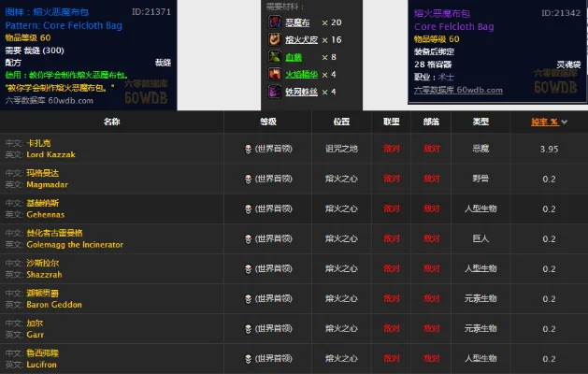Click the Essence of Fire (火焰精华) icon
The image size is (588, 374).
point(275,74)
